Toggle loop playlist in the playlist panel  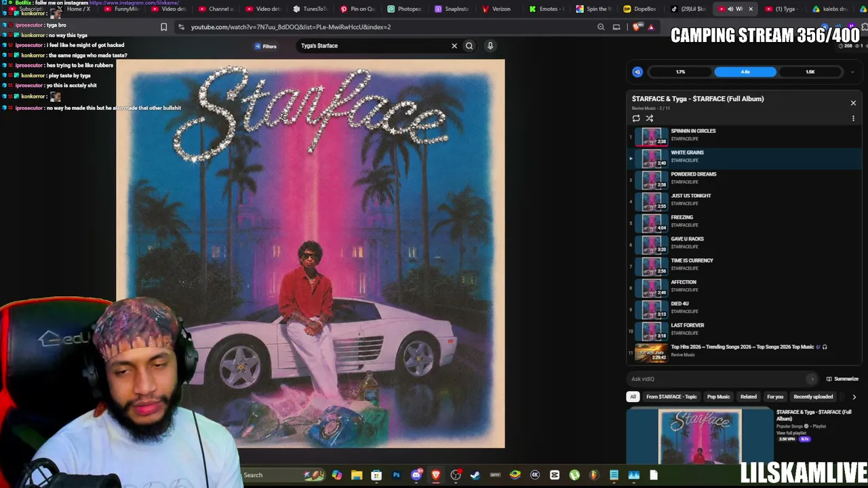coord(636,118)
